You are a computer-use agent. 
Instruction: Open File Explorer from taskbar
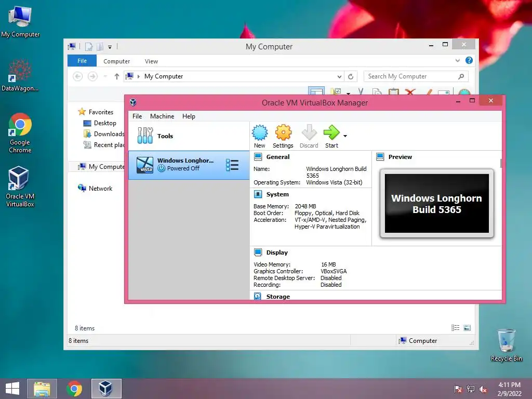coord(42,389)
